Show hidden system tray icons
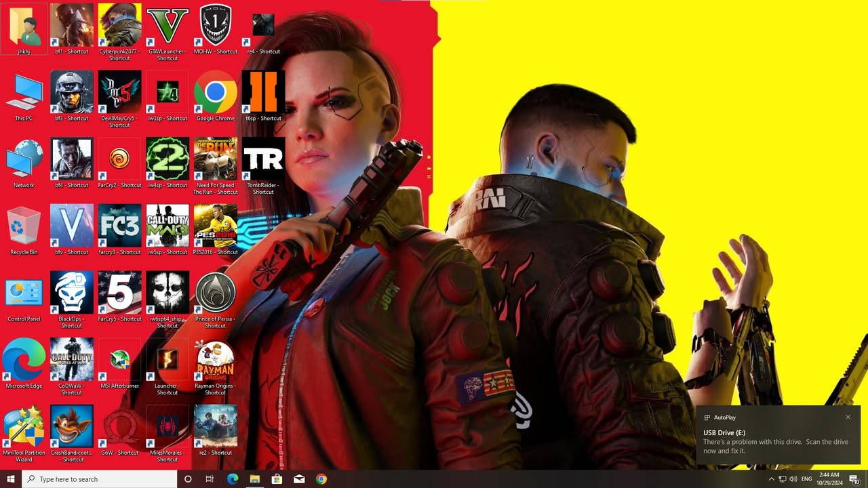Screen dimensions: 868x488 [x=772, y=479]
